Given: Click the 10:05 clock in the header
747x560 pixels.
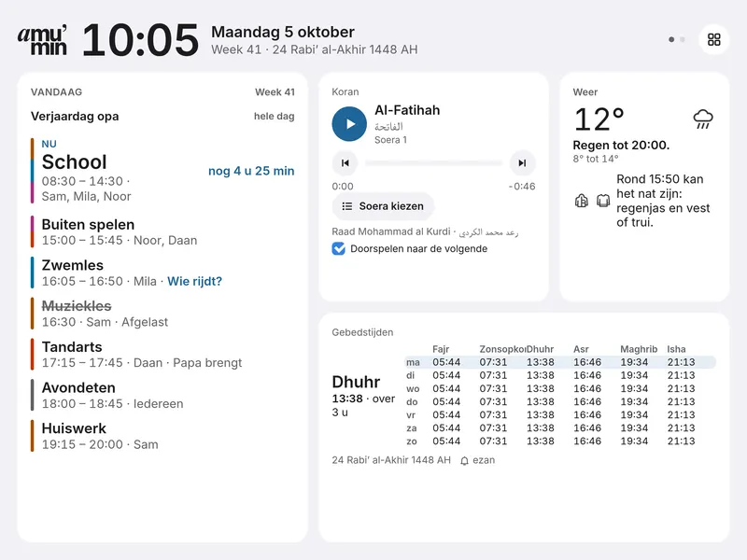Looking at the screenshot, I should pos(140,40).
